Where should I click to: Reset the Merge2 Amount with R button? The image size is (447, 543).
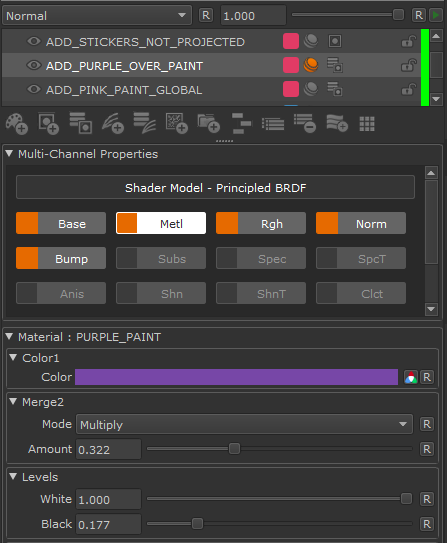pos(427,449)
